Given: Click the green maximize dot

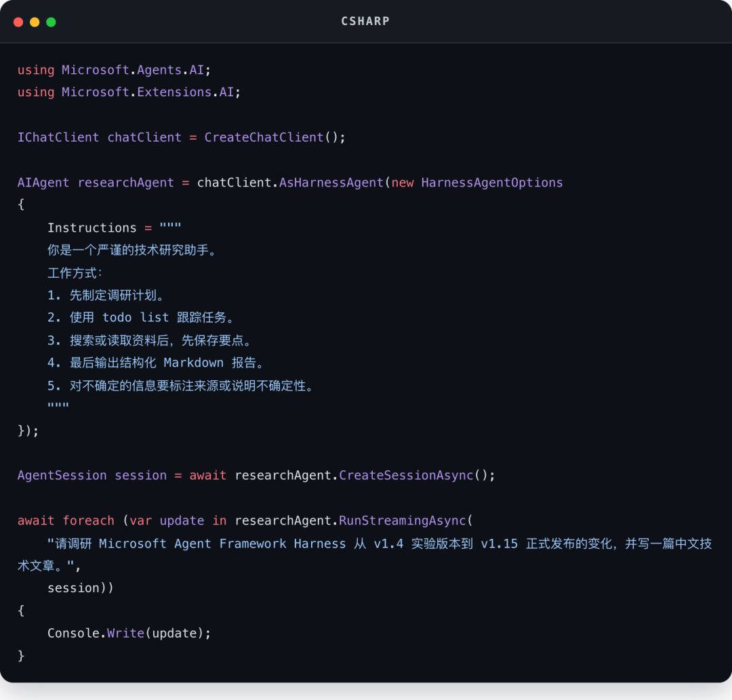Looking at the screenshot, I should pos(51,22).
